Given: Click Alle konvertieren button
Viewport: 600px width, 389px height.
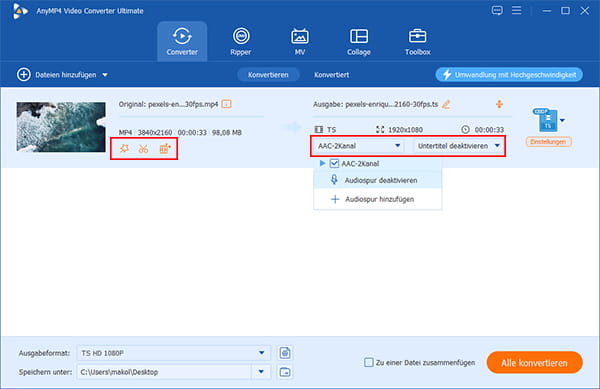Looking at the screenshot, I should [535, 363].
